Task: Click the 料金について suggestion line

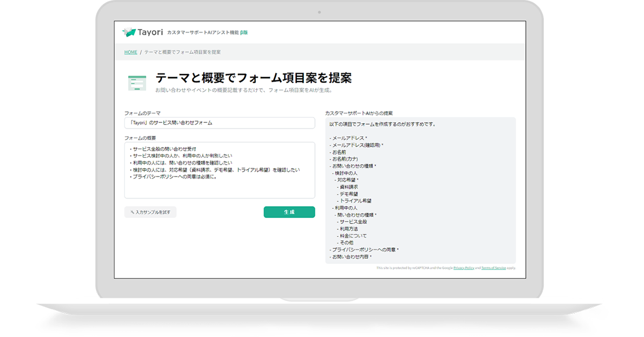Action: click(352, 236)
